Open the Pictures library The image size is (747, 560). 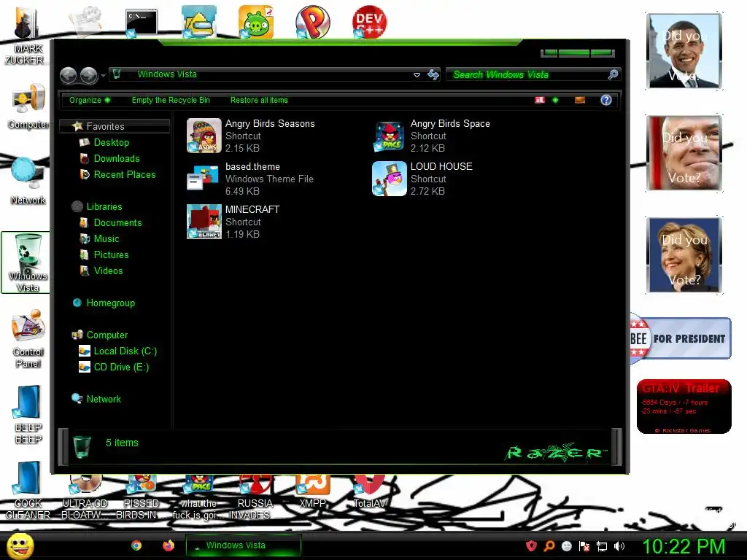[104, 254]
